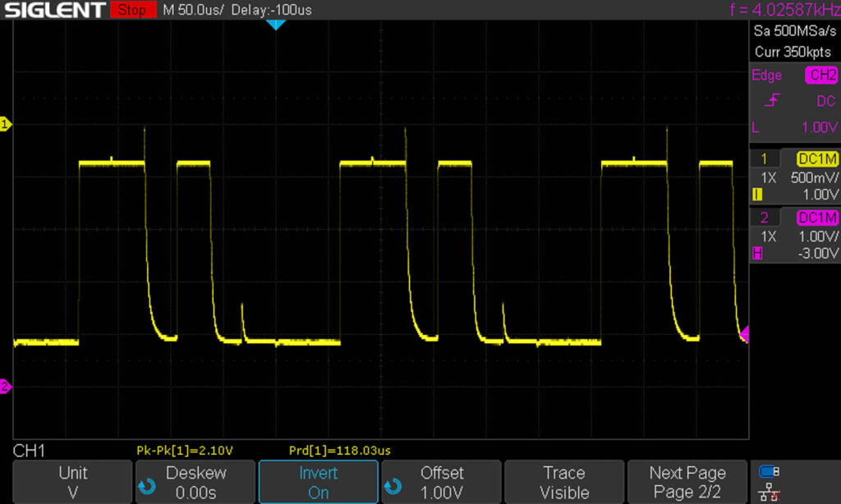The height and width of the screenshot is (504, 841).
Task: Click the SIGLENT logo
Action: 55,10
